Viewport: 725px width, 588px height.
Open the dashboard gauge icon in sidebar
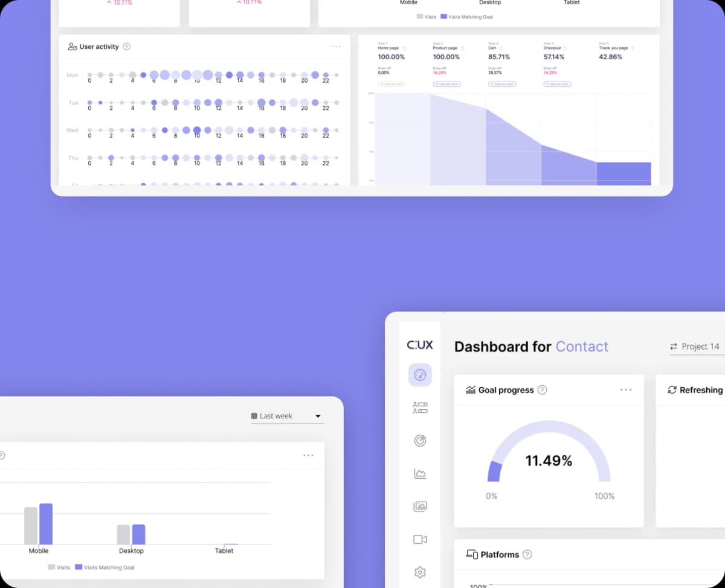tap(420, 375)
